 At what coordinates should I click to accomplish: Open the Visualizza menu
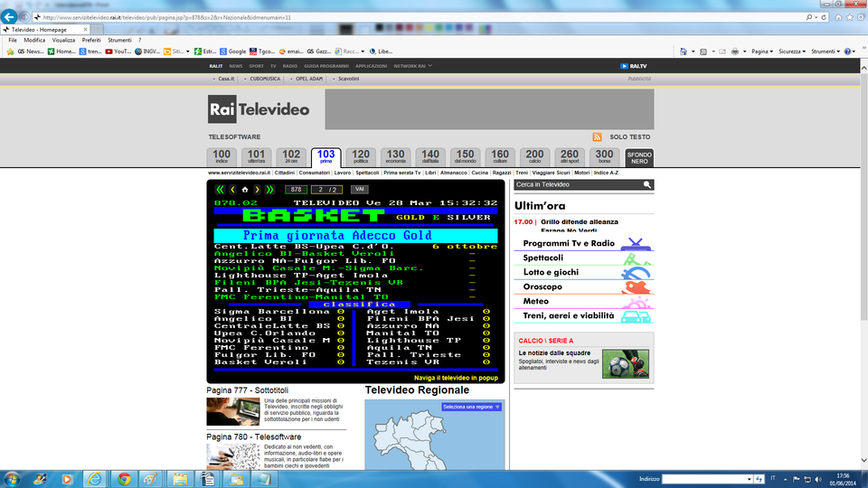(63, 40)
